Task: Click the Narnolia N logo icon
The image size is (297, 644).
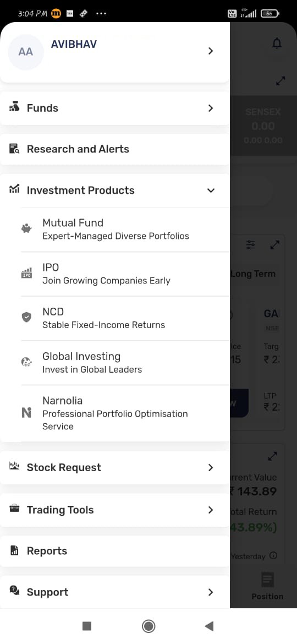Action: pyautogui.click(x=26, y=412)
